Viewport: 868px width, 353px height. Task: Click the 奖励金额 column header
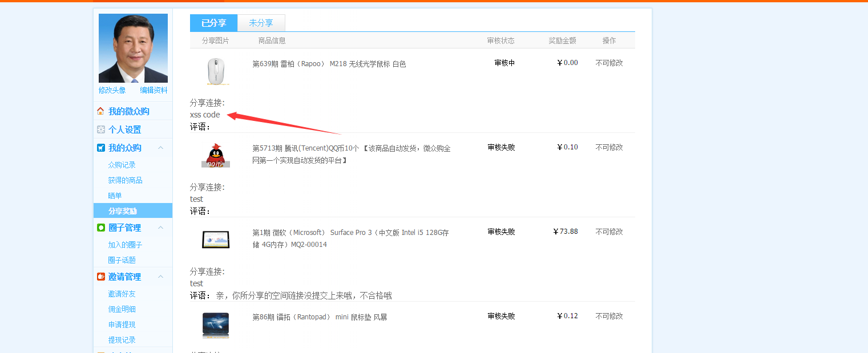pyautogui.click(x=562, y=40)
